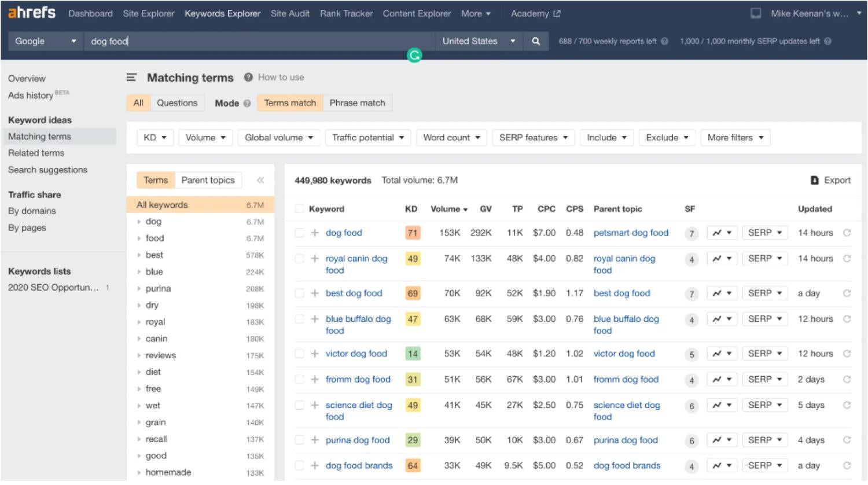Select the fromm dog food checkbox
Viewport: 868px width, 485px height.
pyautogui.click(x=299, y=379)
